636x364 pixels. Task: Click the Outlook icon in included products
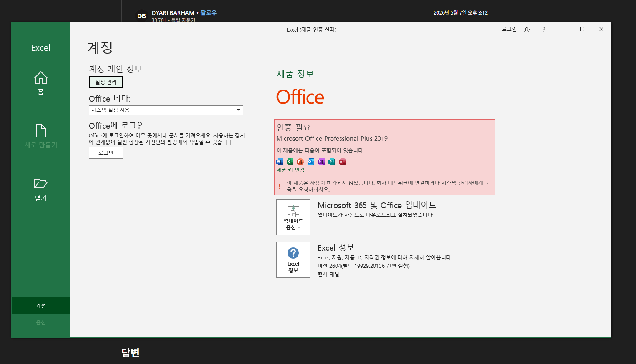tap(311, 162)
